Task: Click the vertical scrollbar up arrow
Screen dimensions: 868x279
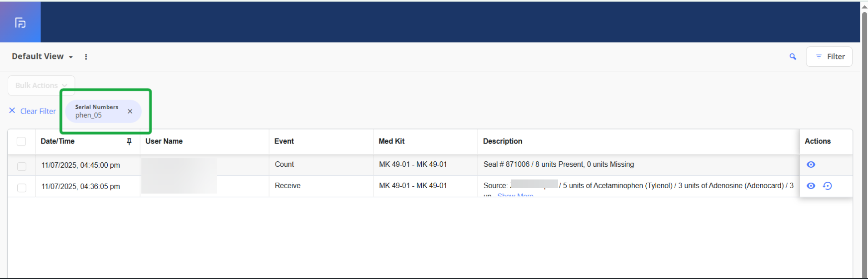Action: coord(864,7)
